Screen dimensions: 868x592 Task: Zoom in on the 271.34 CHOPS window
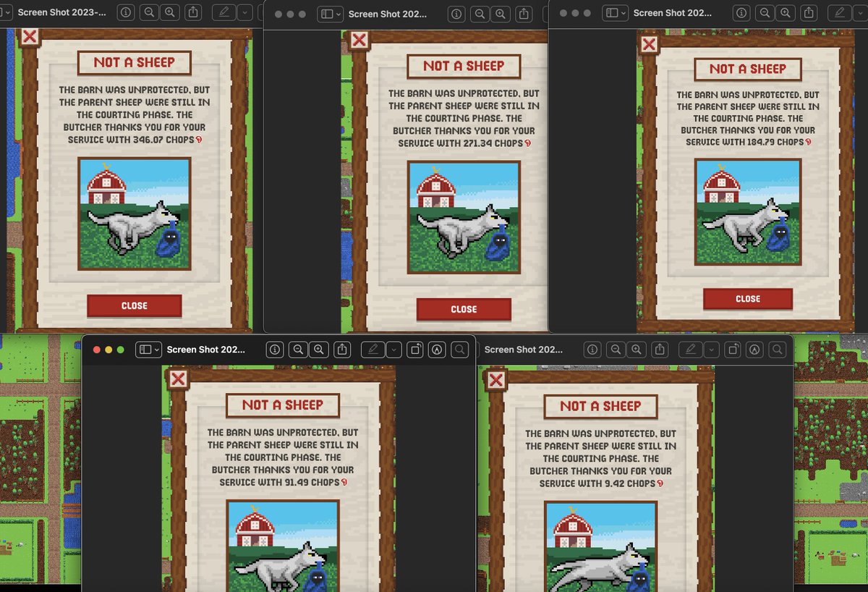click(500, 14)
